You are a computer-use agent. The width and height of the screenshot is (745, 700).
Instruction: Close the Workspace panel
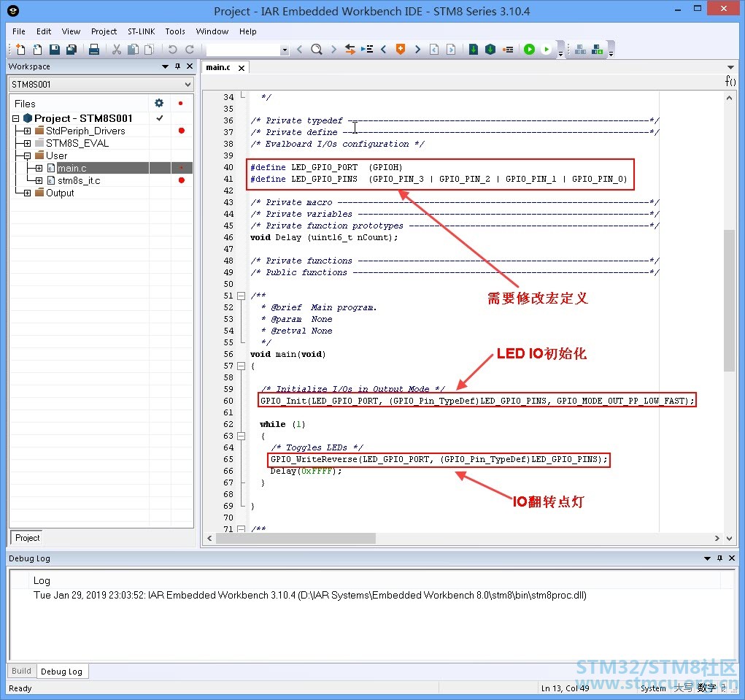(190, 66)
